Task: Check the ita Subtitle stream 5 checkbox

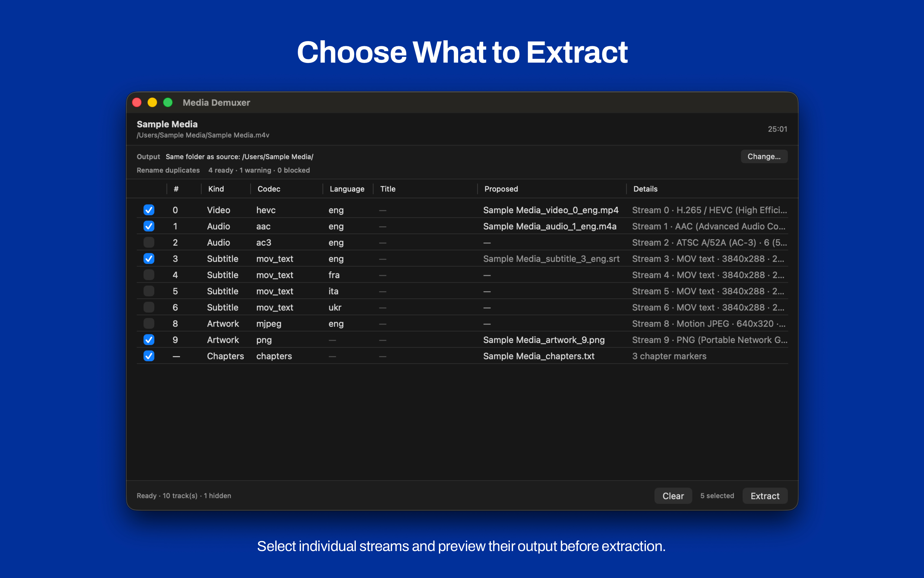Action: (x=149, y=291)
